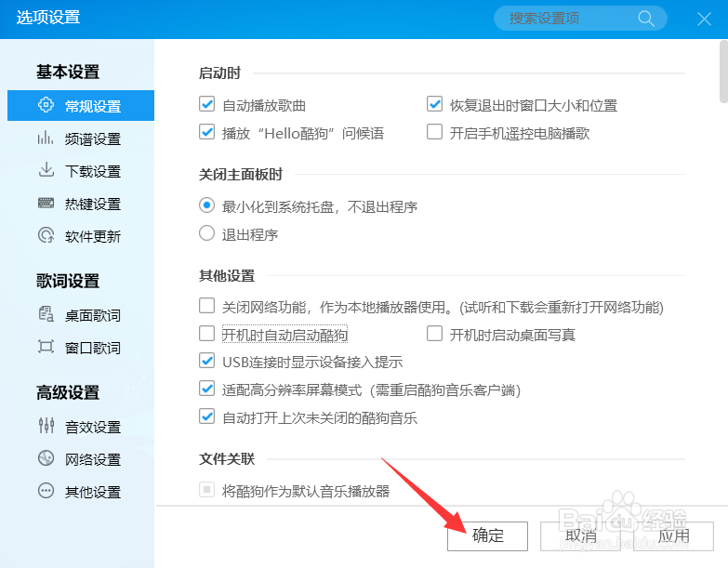
Task: Click the ellipsis icon for 其他设置
Action: click(x=46, y=491)
